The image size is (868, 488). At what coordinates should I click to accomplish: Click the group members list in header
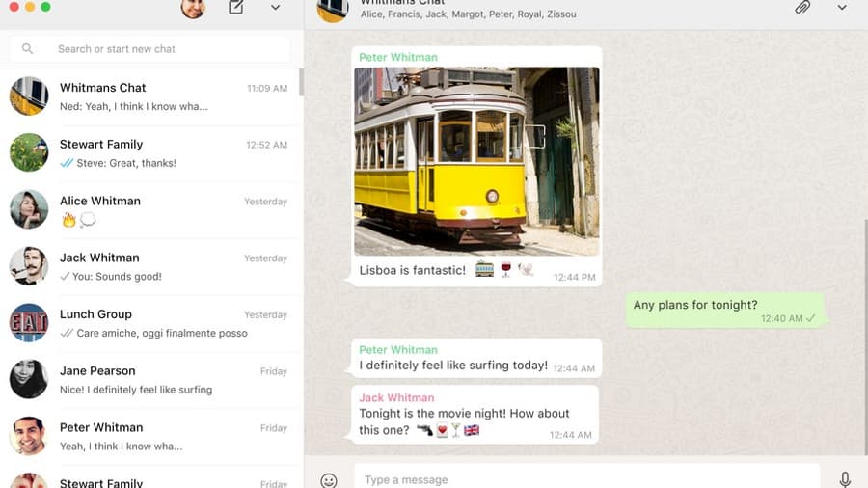(x=469, y=14)
